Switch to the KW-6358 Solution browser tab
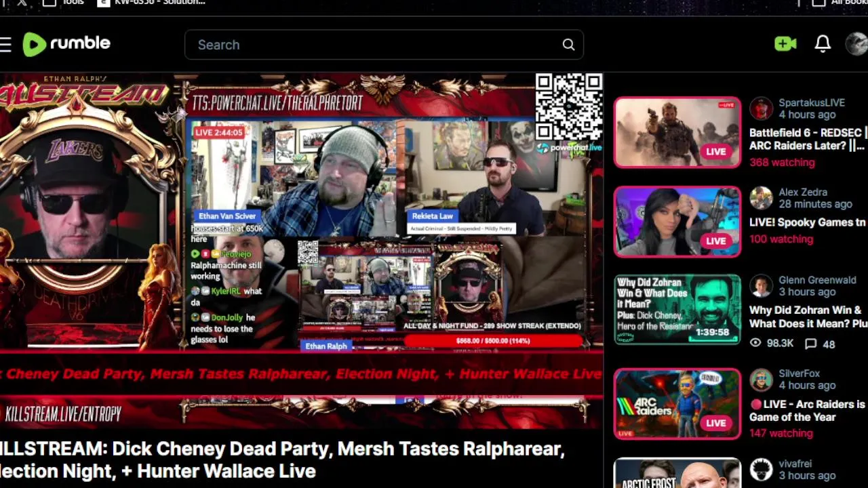Viewport: 868px width, 488px height. tap(151, 3)
